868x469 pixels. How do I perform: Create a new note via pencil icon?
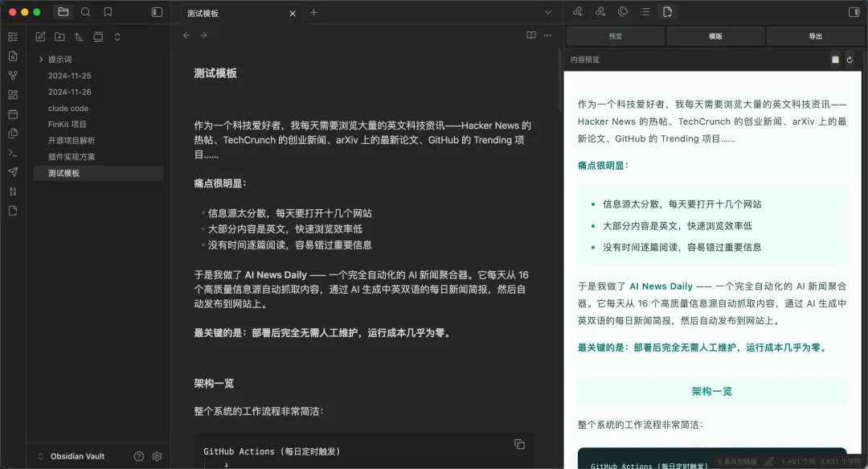(40, 36)
